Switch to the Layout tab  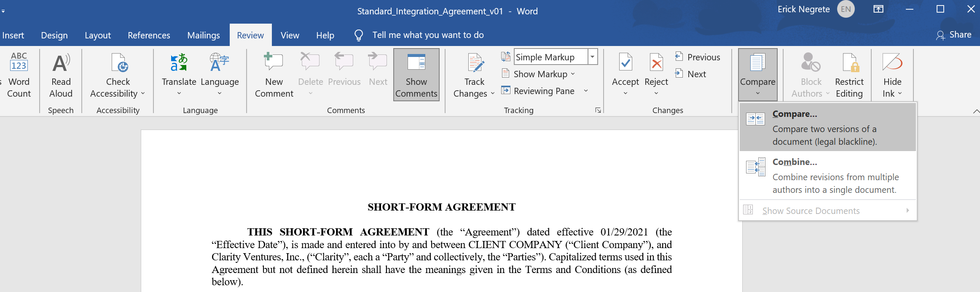click(x=98, y=35)
